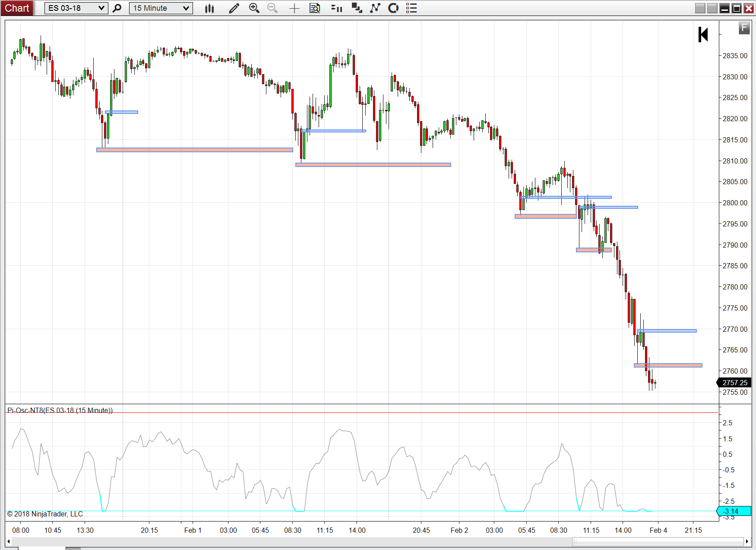Screen dimensions: 756x550
Task: Select the crosshair cursor icon
Action: coord(294,8)
